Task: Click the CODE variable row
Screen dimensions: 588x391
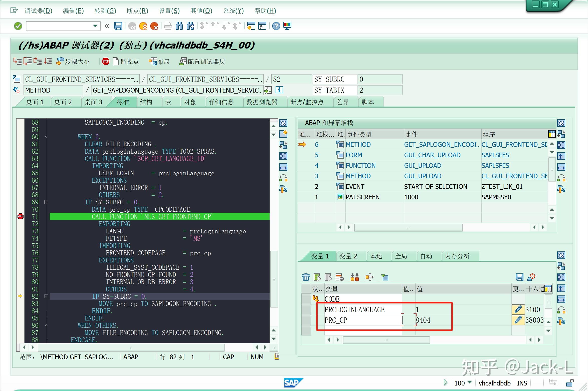Action: (x=423, y=299)
